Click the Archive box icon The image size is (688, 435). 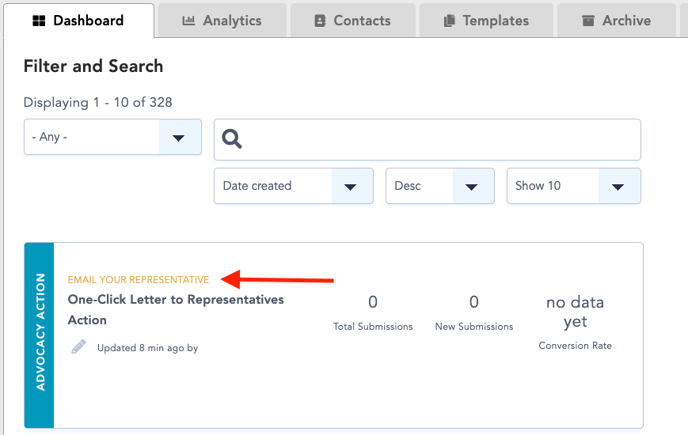[x=588, y=20]
